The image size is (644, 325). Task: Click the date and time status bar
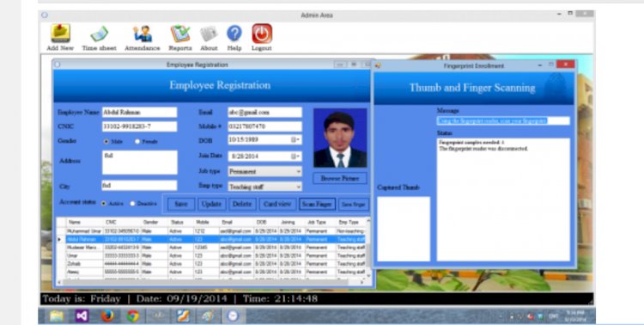point(317,298)
